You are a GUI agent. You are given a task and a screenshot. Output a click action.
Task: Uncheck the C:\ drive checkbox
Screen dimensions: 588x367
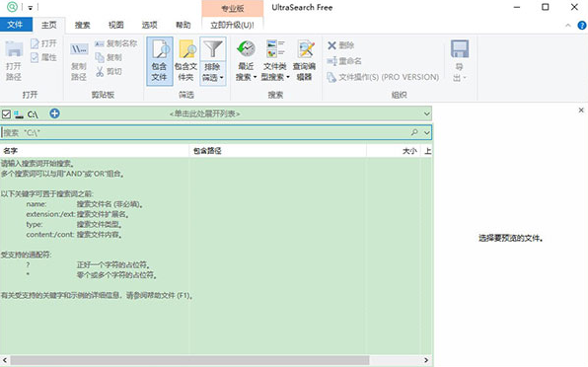click(x=6, y=114)
